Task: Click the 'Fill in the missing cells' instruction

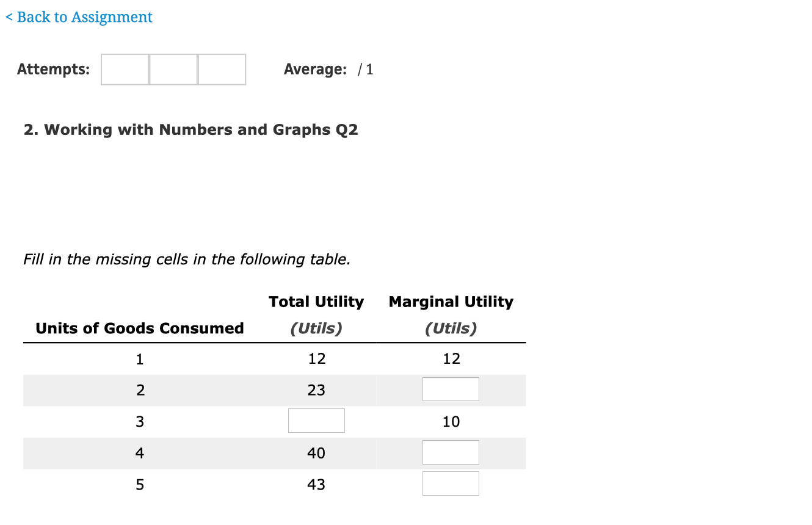Action: click(x=187, y=259)
